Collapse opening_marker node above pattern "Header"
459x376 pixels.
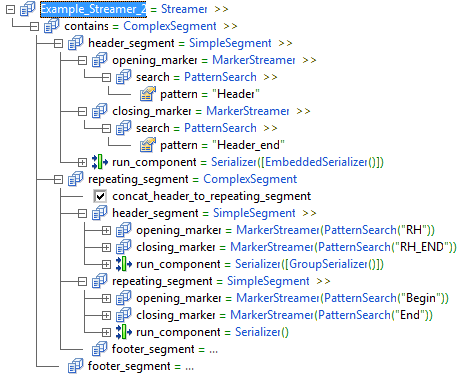(x=82, y=60)
